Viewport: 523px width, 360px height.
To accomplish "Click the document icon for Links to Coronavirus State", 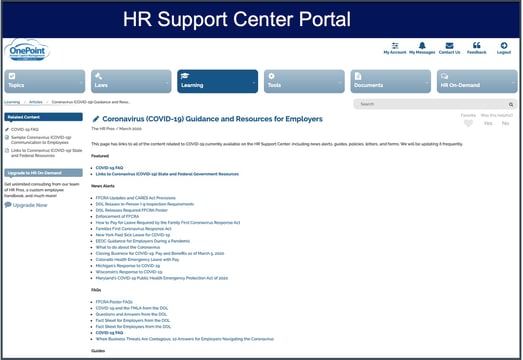I will pos(7,150).
